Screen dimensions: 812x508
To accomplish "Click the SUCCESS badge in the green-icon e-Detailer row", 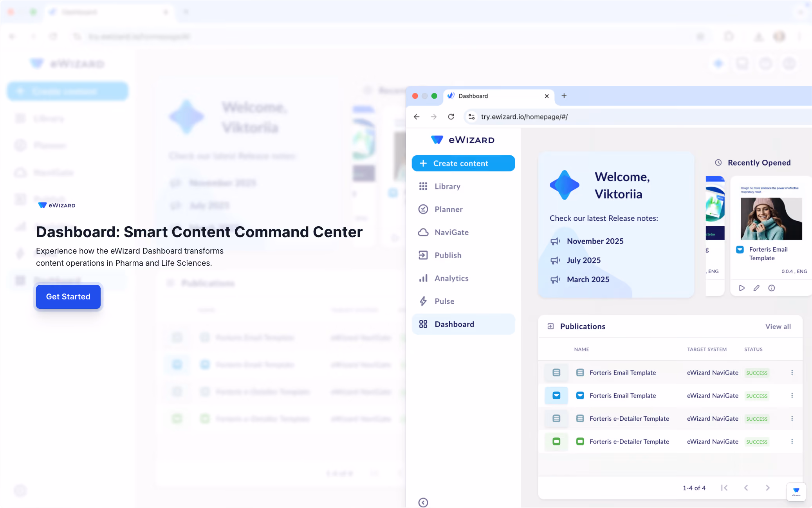I will (x=757, y=442).
